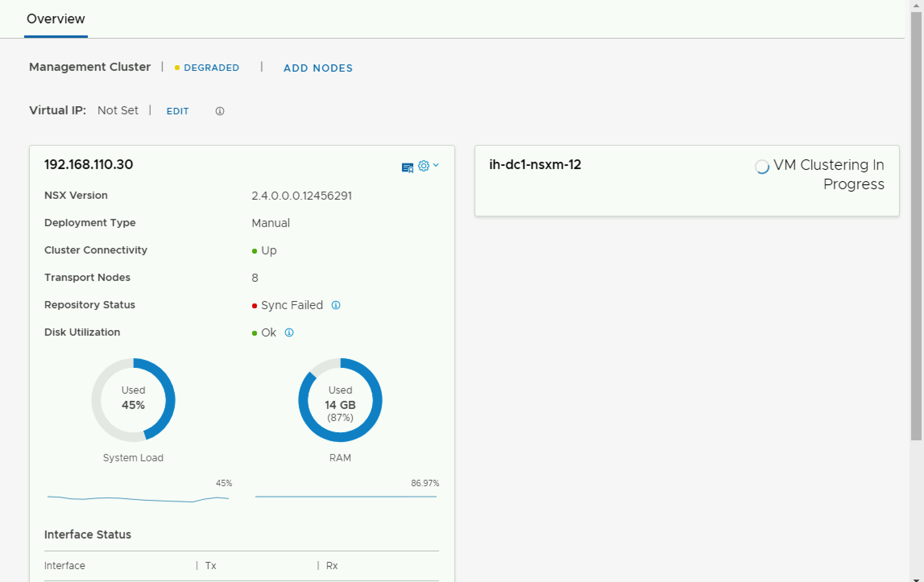Click the Interface column header

pos(64,565)
